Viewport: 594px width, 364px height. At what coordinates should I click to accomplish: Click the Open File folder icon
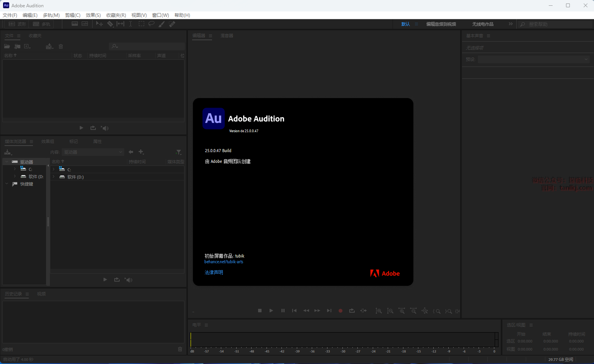tap(7, 46)
